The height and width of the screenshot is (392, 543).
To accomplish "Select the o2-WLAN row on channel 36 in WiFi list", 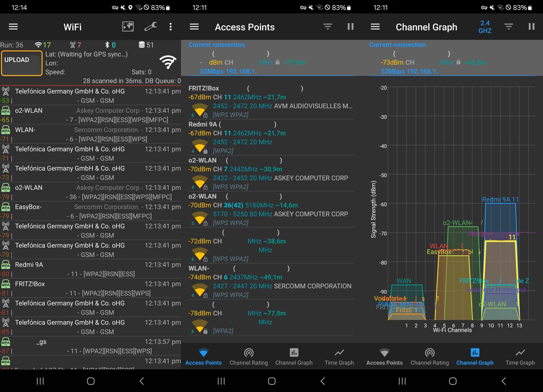I will (x=90, y=192).
